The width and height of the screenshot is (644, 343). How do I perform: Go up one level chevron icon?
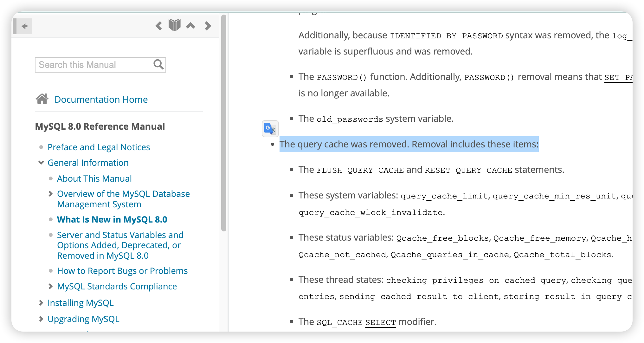[x=190, y=26]
